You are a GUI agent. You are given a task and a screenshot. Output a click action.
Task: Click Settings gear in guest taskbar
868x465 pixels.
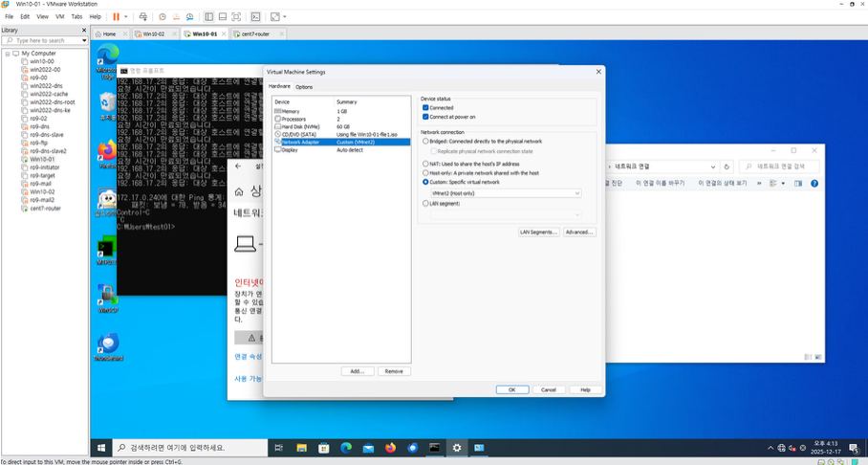coord(457,448)
